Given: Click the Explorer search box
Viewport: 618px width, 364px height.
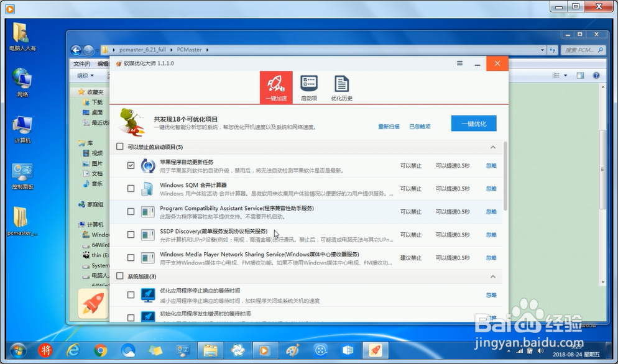Looking at the screenshot, I should click(x=582, y=50).
